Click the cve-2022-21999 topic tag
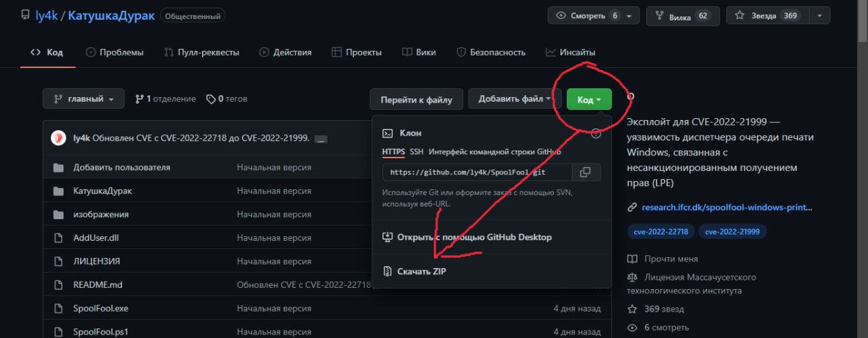Viewport: 868px width, 338px height. pos(732,231)
